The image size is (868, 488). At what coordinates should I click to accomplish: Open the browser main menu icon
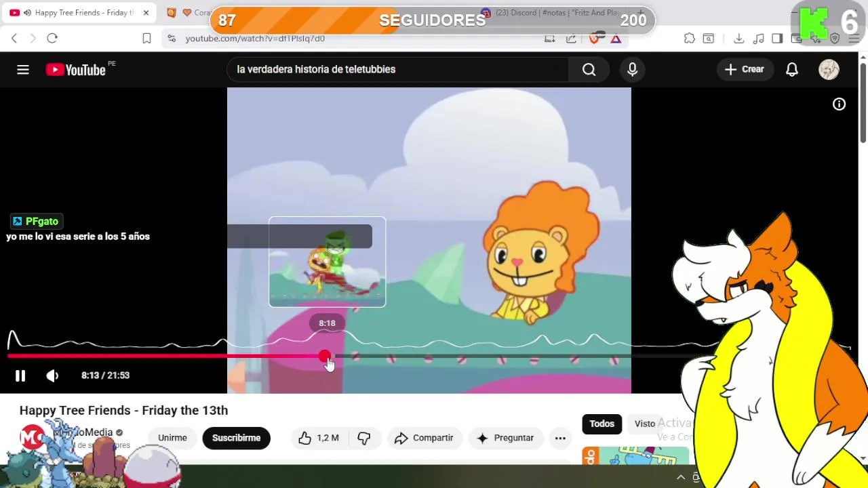(x=854, y=39)
